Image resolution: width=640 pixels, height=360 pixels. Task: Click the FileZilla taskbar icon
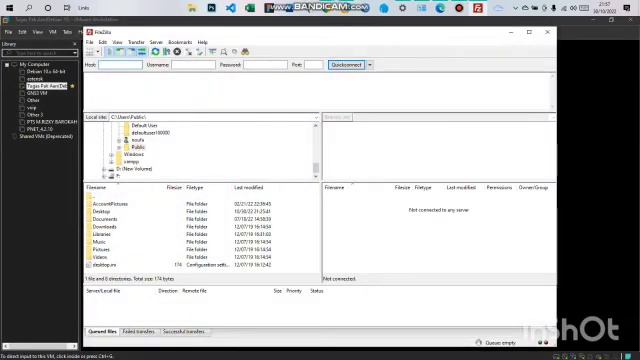coord(478,8)
